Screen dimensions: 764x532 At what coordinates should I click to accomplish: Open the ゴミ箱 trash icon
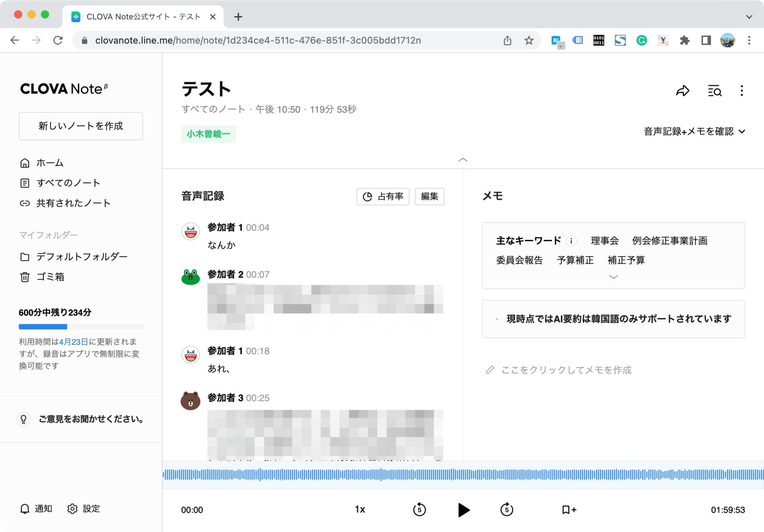point(25,277)
